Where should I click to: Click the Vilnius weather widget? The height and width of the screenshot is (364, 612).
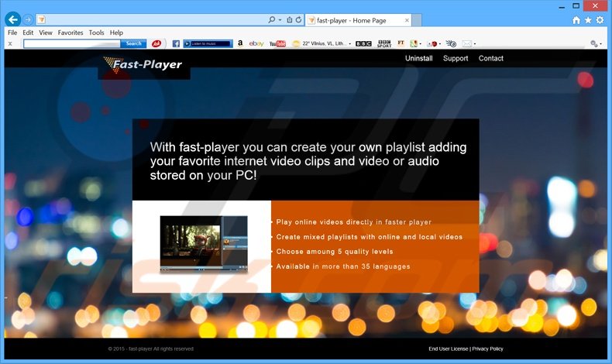pos(319,43)
